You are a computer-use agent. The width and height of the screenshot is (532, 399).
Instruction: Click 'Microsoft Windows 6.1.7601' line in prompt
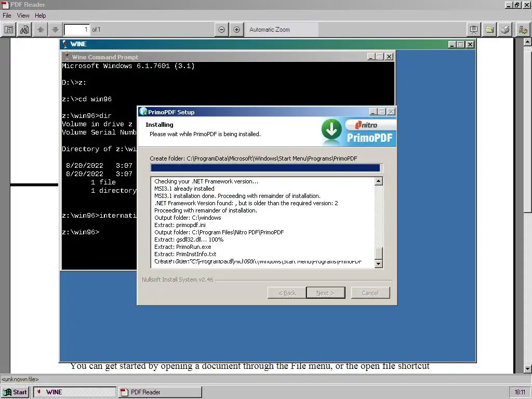click(x=128, y=66)
